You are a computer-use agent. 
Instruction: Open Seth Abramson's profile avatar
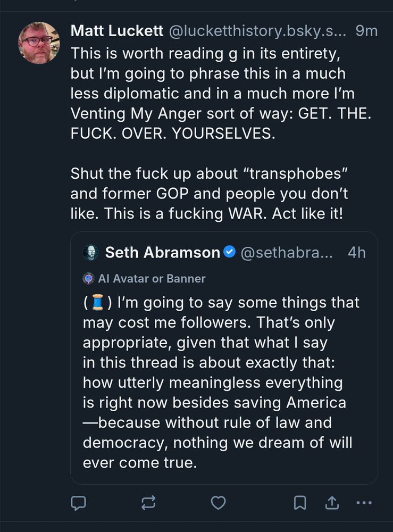[90, 252]
